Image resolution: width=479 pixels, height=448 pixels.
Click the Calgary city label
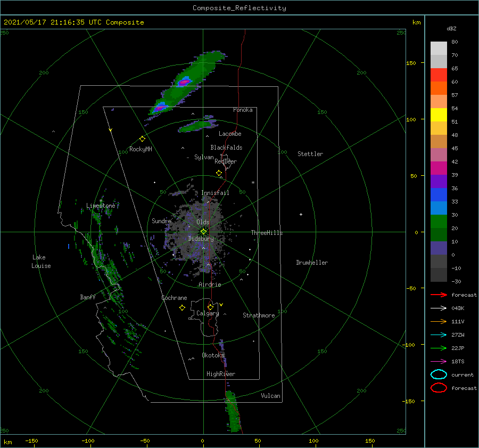click(x=208, y=313)
